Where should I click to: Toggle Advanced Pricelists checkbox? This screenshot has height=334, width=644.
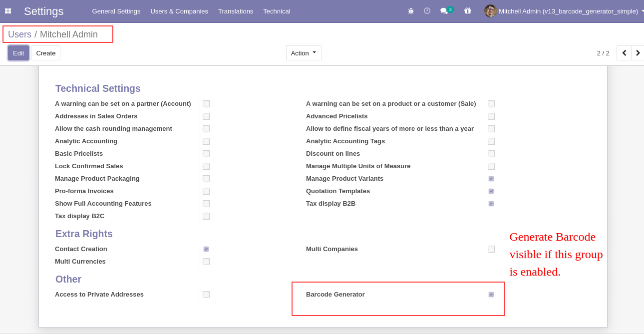(x=491, y=116)
